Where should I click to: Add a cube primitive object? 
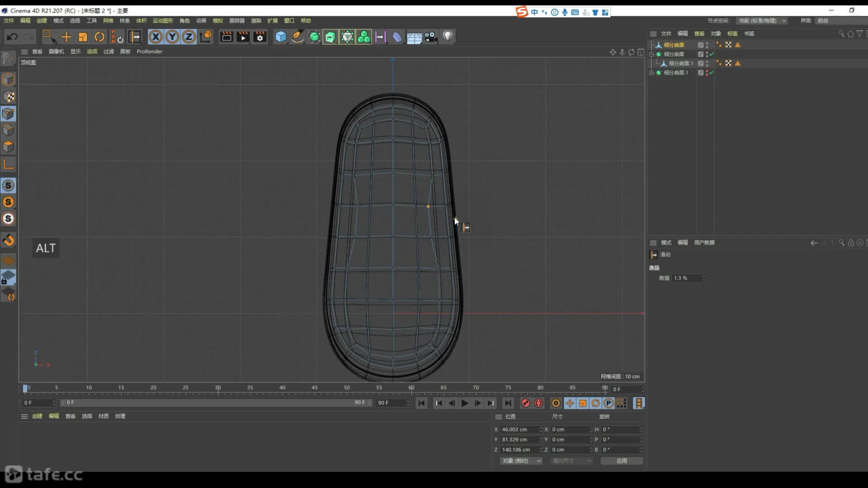pyautogui.click(x=281, y=37)
